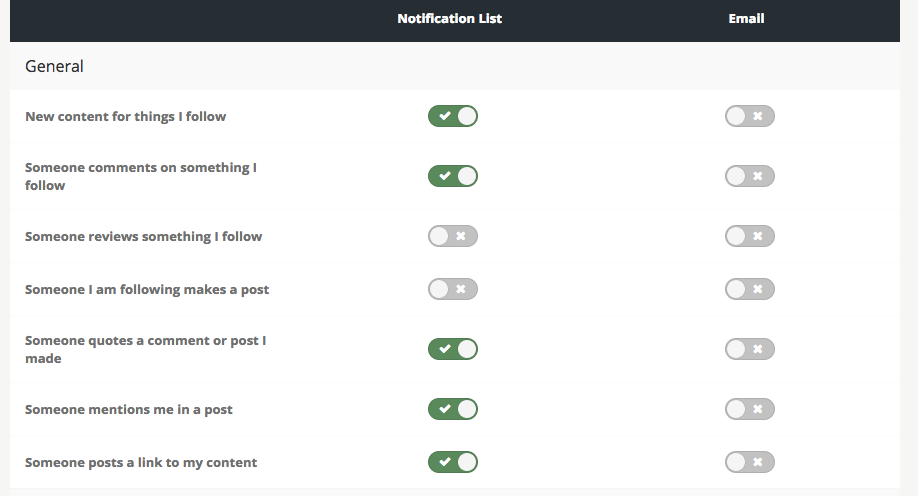
Task: Enable email when someone comments on followed item
Action: [749, 176]
